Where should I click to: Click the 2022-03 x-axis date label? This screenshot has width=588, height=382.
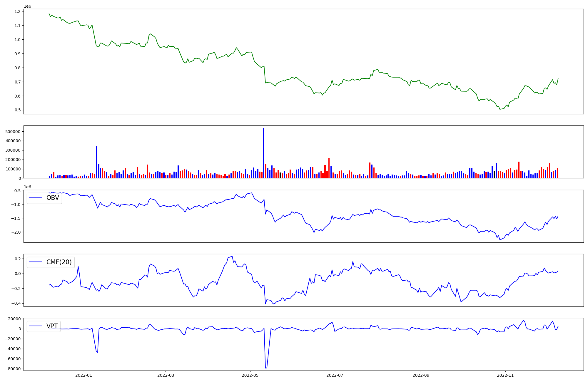[166, 375]
